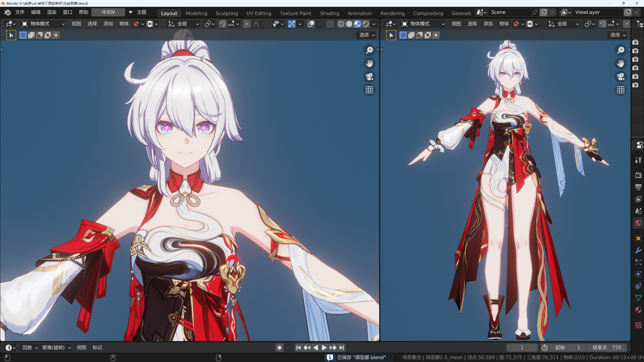Switch to orthographic grid view in right viewport
This screenshot has height=362, width=644.
tap(620, 90)
